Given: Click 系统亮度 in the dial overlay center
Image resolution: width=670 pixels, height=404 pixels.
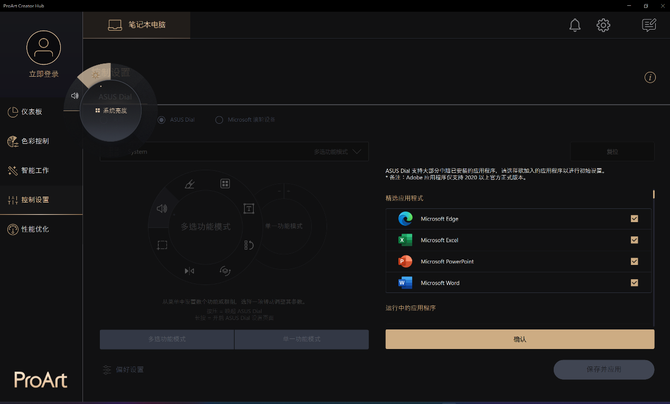Looking at the screenshot, I should pyautogui.click(x=111, y=111).
